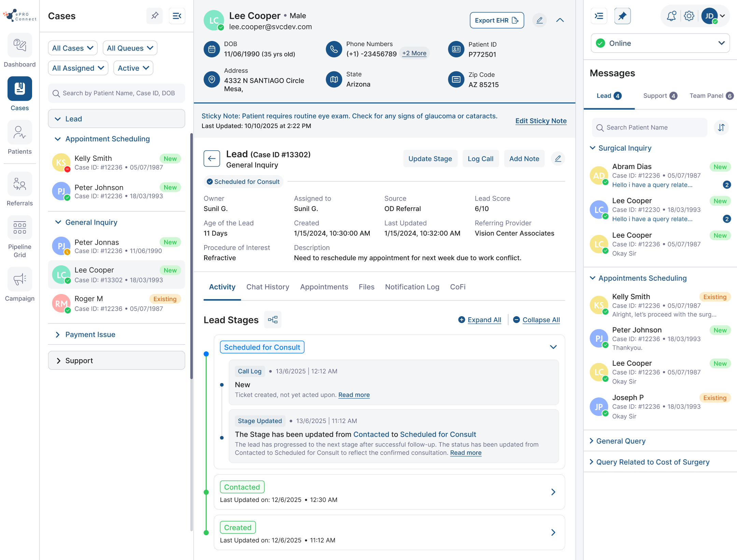The height and width of the screenshot is (560, 737).
Task: Click the back arrow beside Lead case
Action: [x=212, y=159]
